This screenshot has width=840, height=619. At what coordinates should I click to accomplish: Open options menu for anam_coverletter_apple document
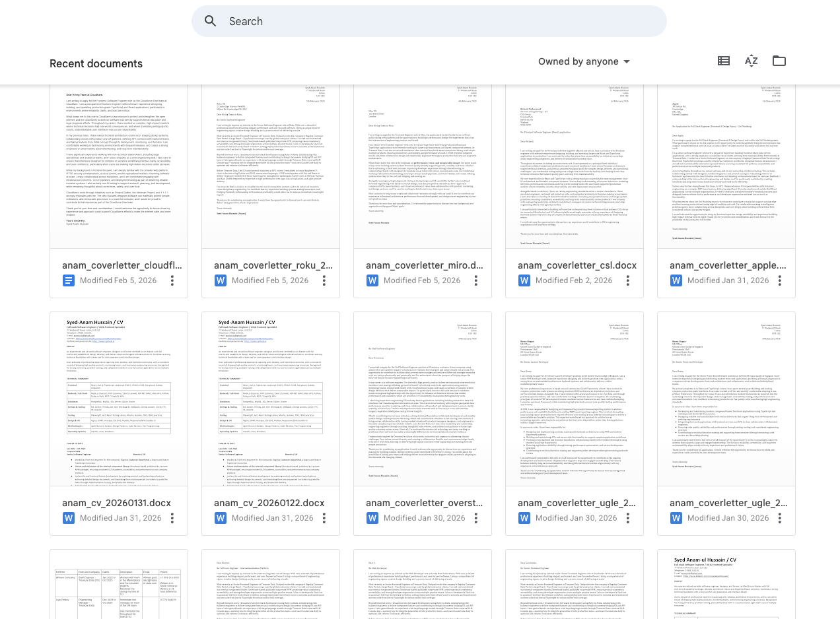pos(779,280)
